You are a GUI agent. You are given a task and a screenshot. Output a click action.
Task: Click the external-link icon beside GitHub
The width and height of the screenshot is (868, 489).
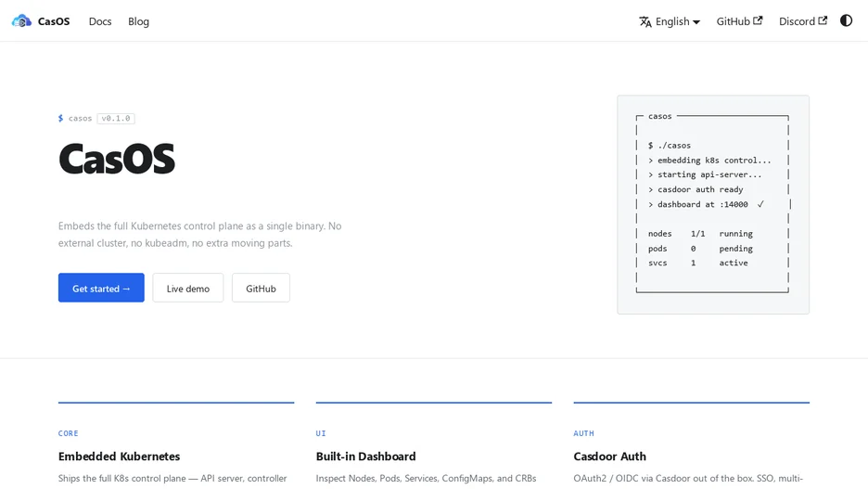point(758,20)
